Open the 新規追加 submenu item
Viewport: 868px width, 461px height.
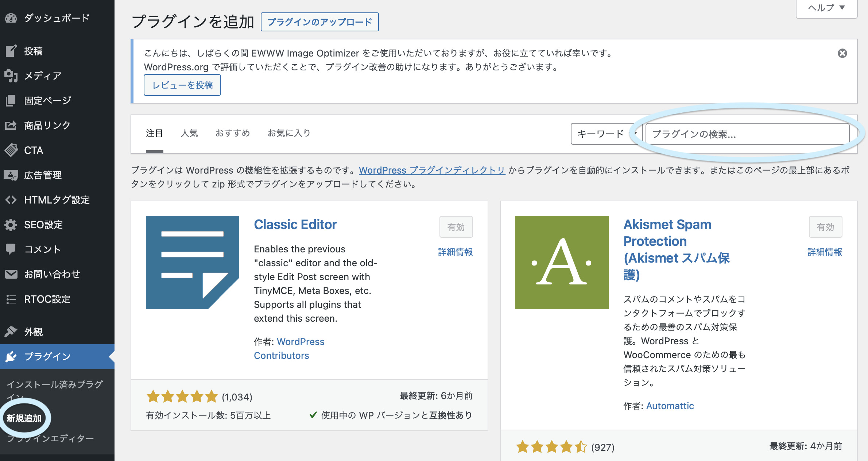point(24,418)
